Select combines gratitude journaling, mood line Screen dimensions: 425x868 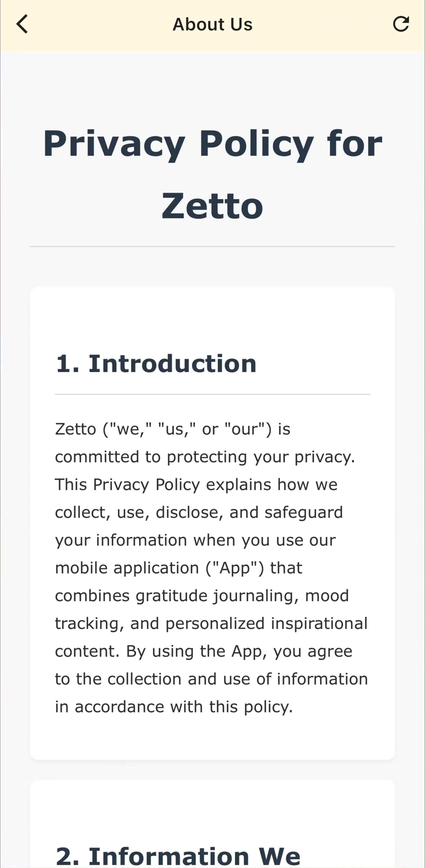coord(202,596)
